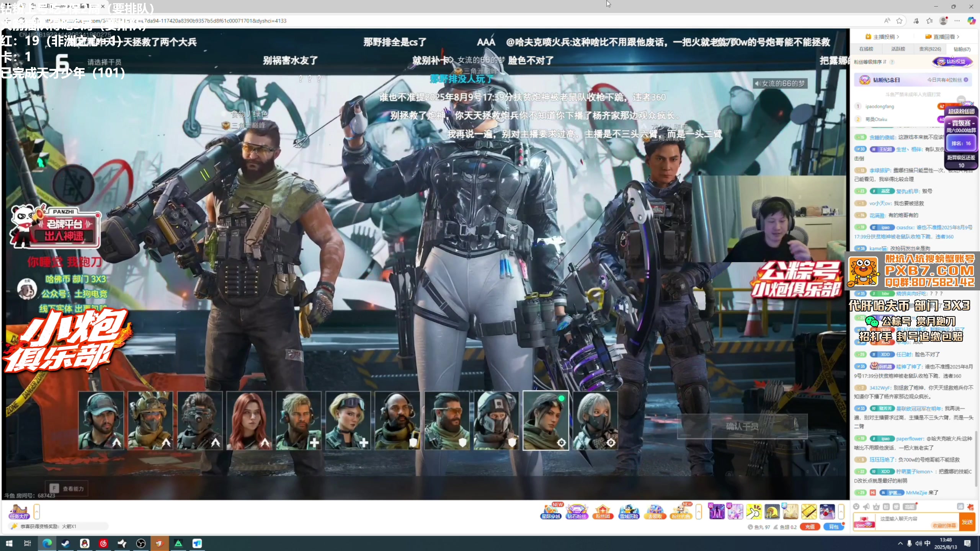Viewport: 980px width, 551px height.
Task: Send the gold bar gift
Action: (808, 511)
